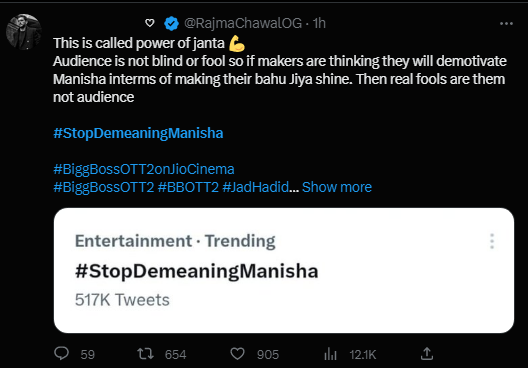Follow the #BiggBossOTT2onJioCinema hashtag link
The width and height of the screenshot is (528, 368).
click(144, 169)
